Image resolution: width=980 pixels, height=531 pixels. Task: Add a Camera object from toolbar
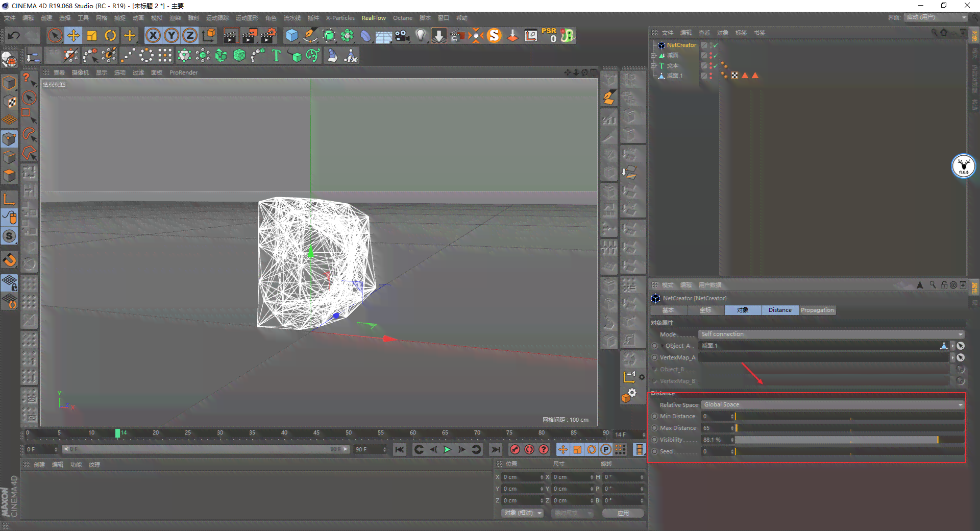(x=402, y=35)
